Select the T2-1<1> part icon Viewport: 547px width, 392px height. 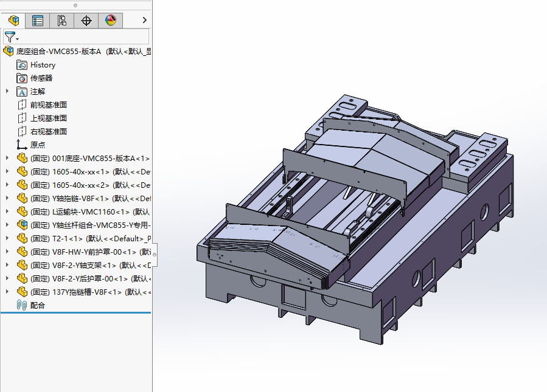pos(22,238)
